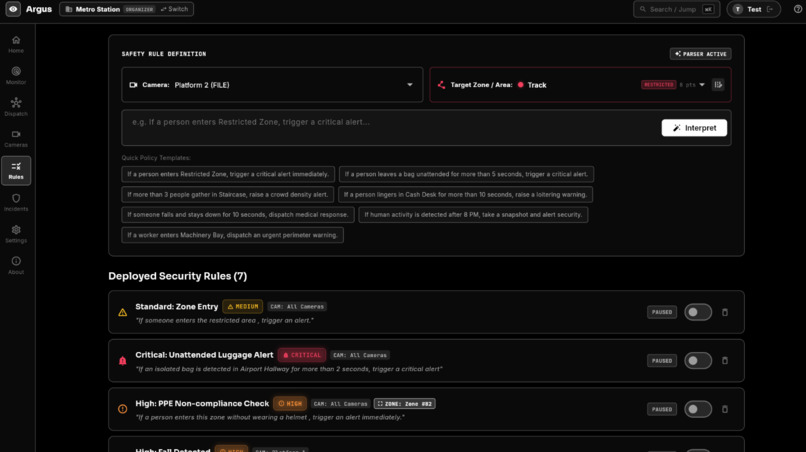Image resolution: width=806 pixels, height=452 pixels.
Task: Click the red Track zone color dot
Action: (520, 85)
